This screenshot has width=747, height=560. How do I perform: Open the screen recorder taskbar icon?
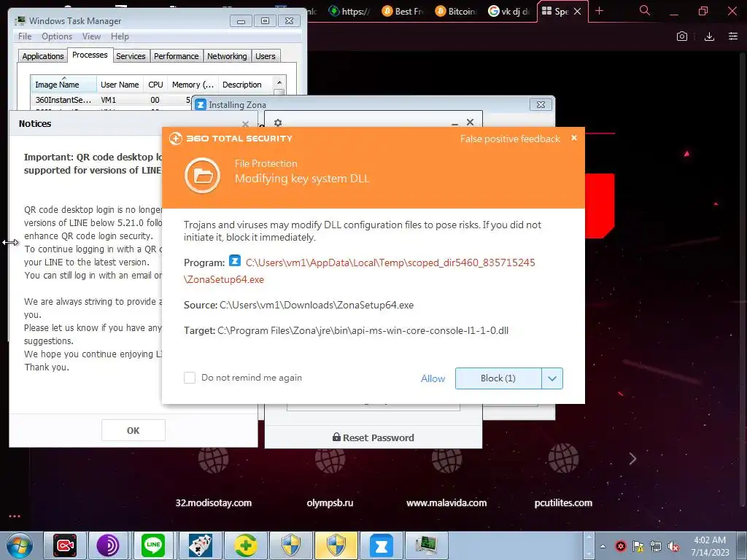(x=65, y=545)
